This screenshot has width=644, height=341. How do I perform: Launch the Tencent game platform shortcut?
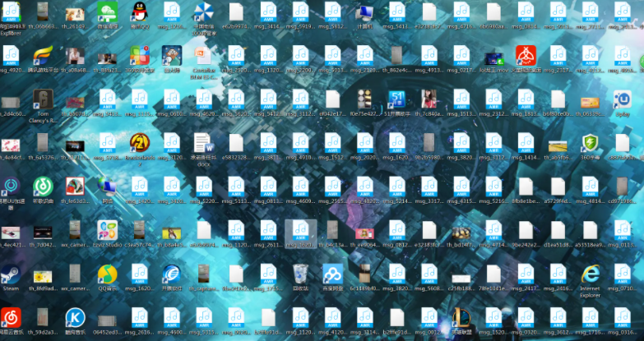43,56
